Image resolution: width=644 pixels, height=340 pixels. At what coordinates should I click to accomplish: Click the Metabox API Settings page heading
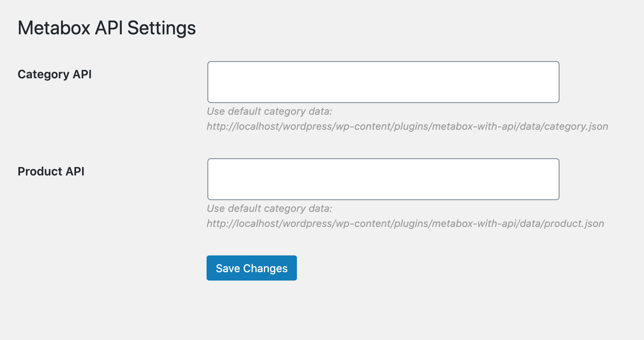pos(107,28)
